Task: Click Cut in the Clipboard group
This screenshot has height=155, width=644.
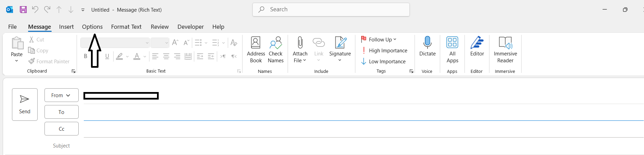Action: [37, 40]
